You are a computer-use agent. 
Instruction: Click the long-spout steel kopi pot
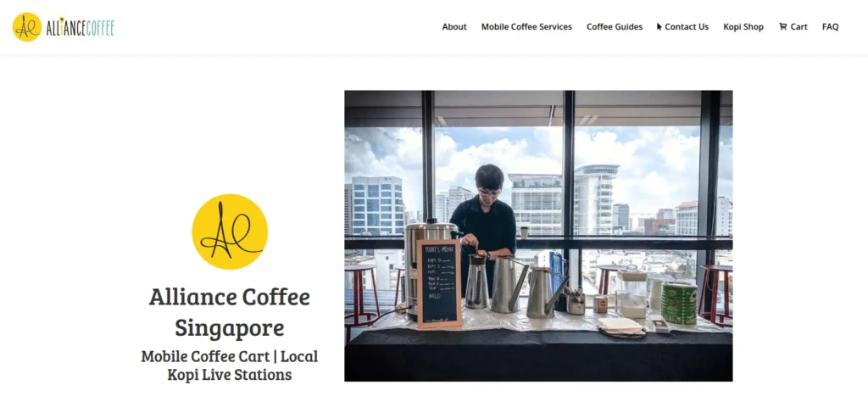pyautogui.click(x=547, y=292)
